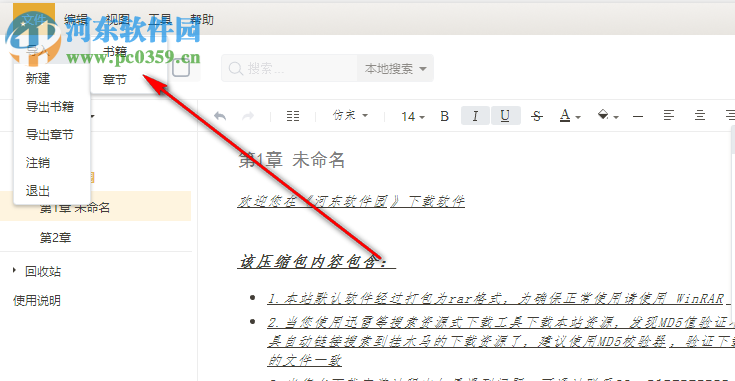Expand the 回收站 tree node
This screenshot has width=735, height=381.
pyautogui.click(x=15, y=270)
